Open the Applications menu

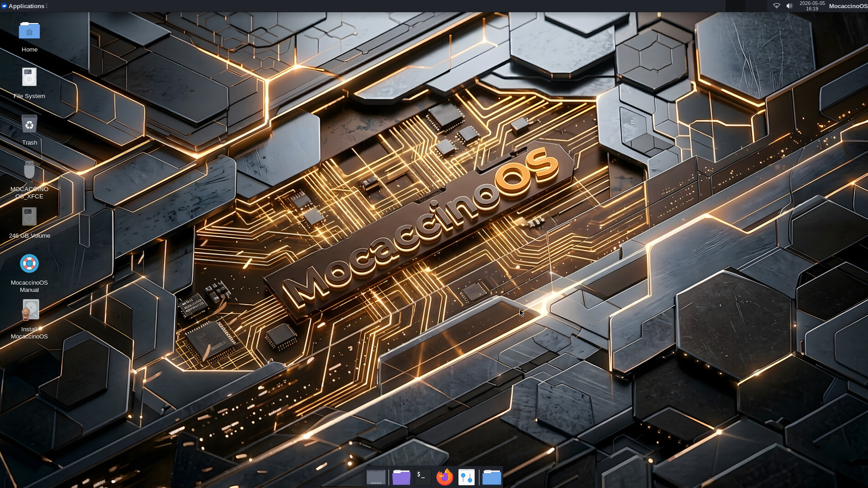(x=24, y=6)
